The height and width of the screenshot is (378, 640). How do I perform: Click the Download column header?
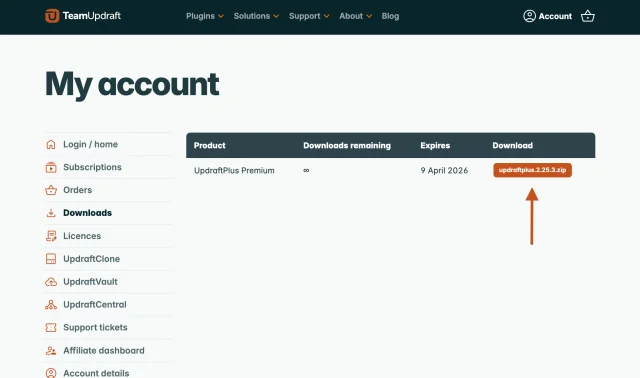(x=512, y=145)
